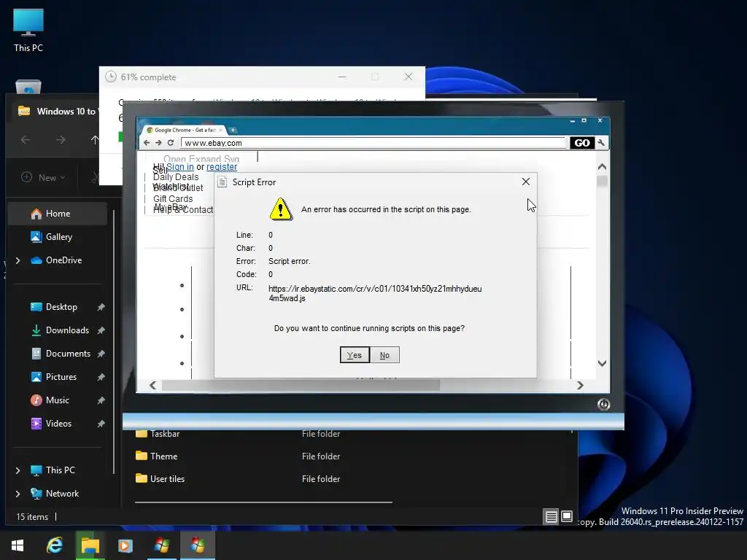Go up one folder level in Explorer
This screenshot has width=747, height=560.
(95, 139)
